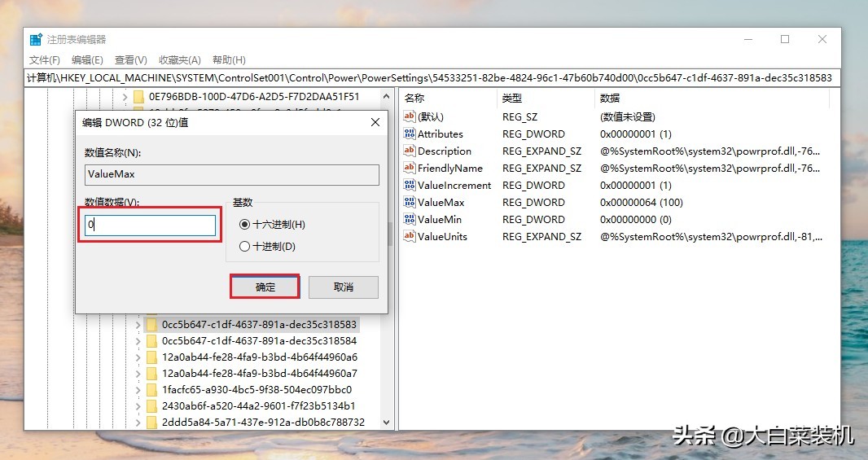The width and height of the screenshot is (868, 460).
Task: Click tree pane scroll-down arrow
Action: coord(387,423)
